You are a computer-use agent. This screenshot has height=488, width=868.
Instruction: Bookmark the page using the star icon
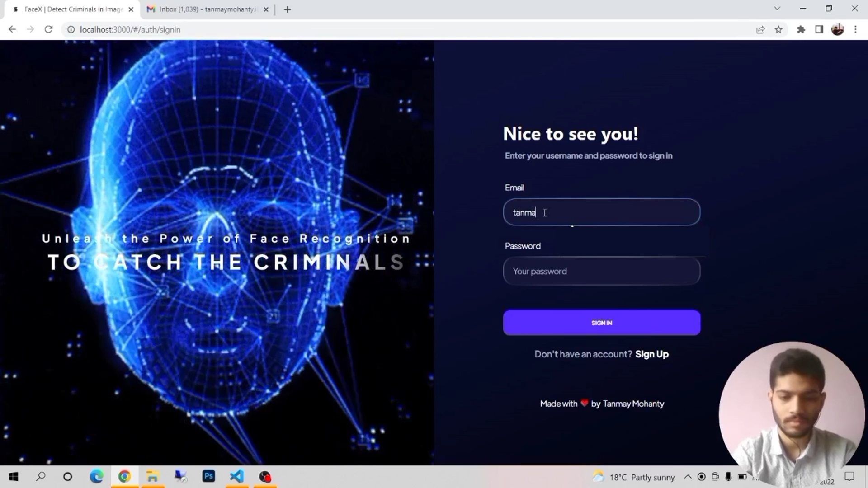(778, 29)
